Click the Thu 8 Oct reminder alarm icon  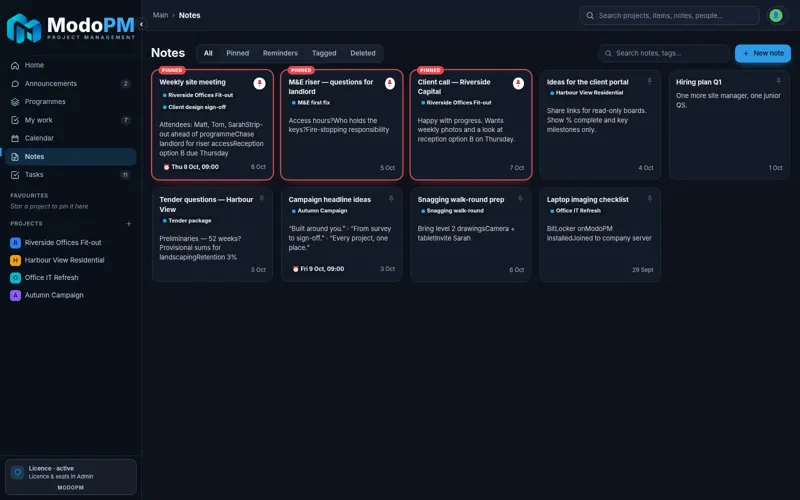166,167
